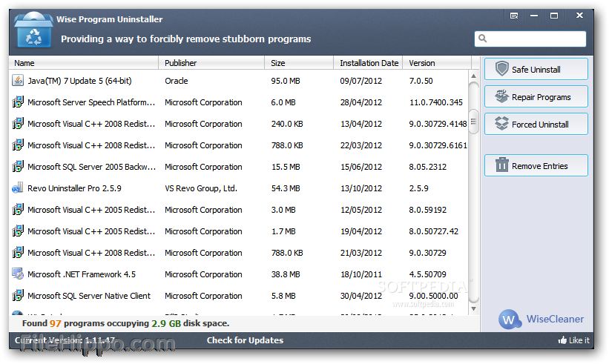Sort the list by Version column header
The image size is (609, 364).
coord(437,63)
